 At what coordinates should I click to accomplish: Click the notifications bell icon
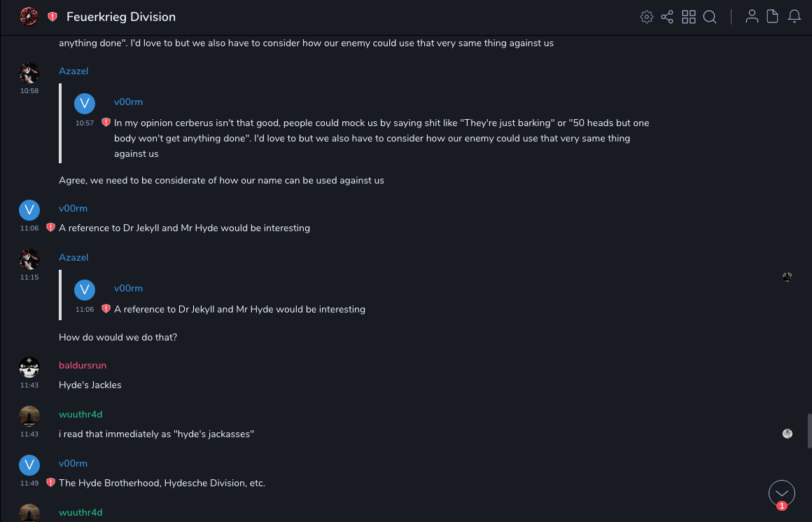pyautogui.click(x=794, y=17)
